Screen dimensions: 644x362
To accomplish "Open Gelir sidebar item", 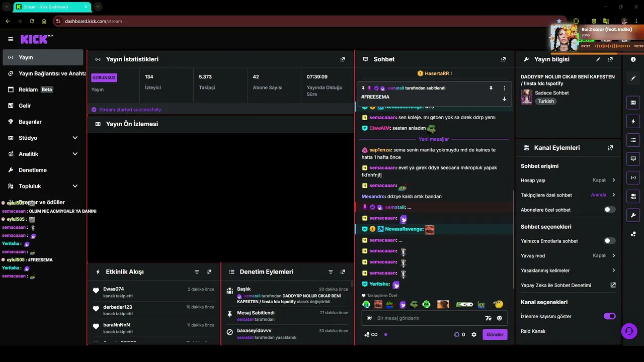I will 43,106.
